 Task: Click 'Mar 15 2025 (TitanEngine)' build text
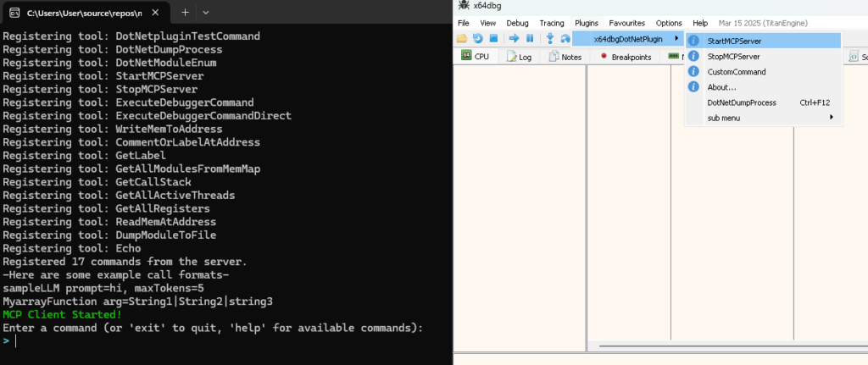[x=763, y=23]
